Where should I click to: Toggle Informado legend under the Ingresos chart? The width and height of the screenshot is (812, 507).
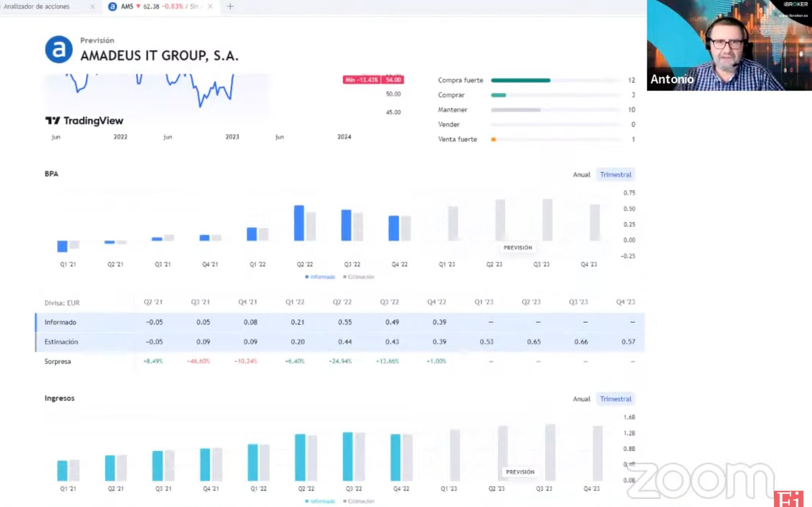click(320, 501)
